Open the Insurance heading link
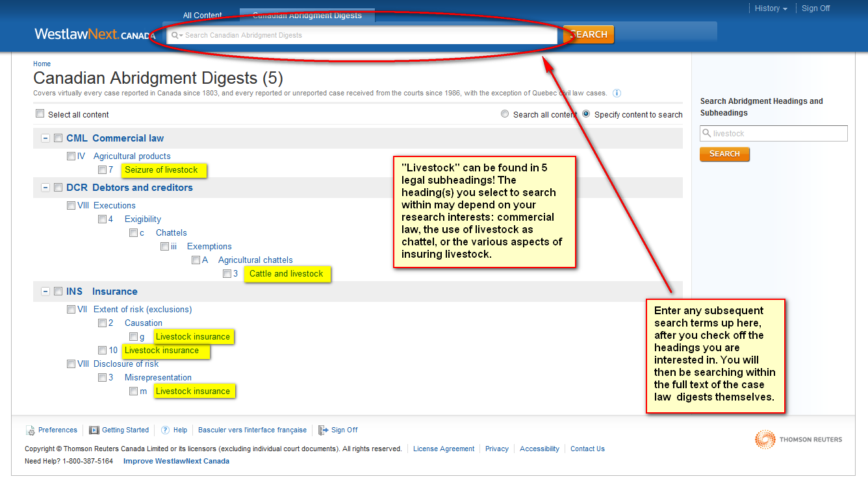 [115, 291]
